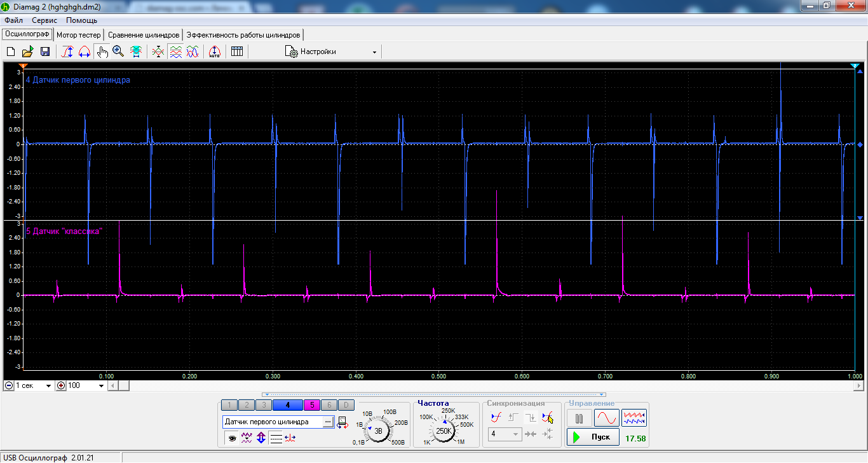Switch to single sine wave display mode
The height and width of the screenshot is (463, 868).
coord(607,418)
